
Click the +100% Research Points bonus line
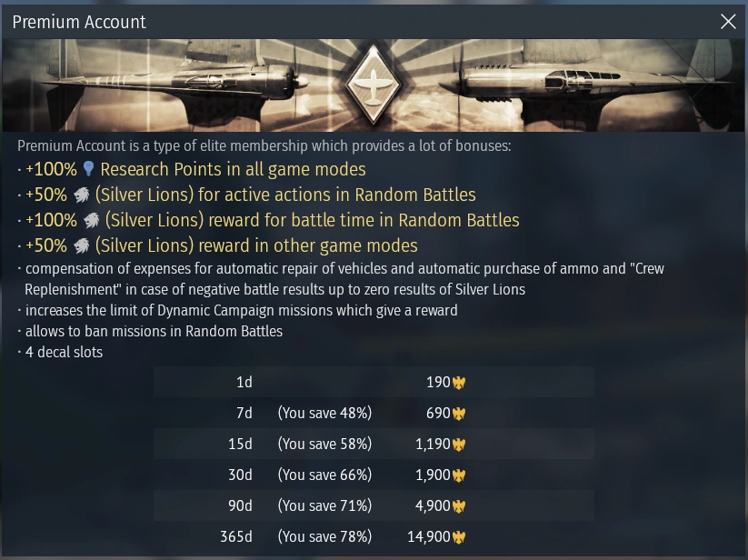point(233,169)
